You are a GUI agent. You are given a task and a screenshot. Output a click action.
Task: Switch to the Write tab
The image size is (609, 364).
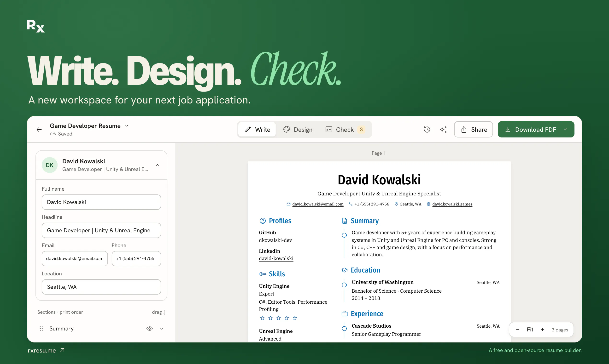click(257, 129)
